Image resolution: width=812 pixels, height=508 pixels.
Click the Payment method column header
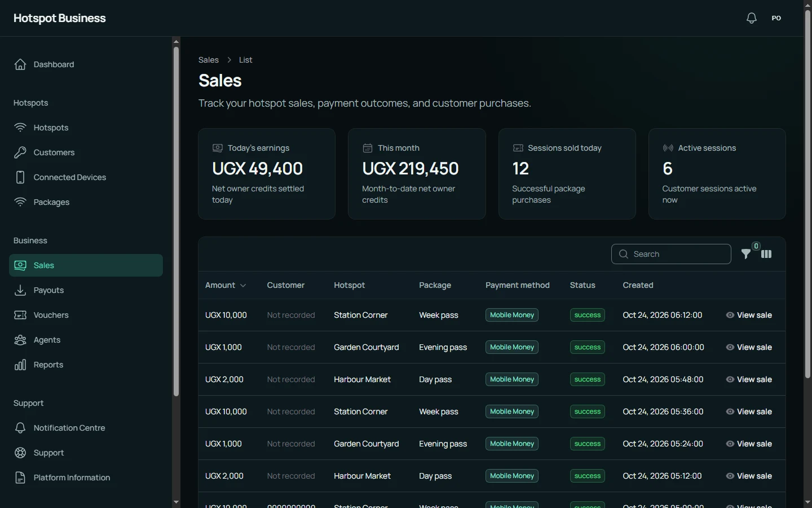[x=518, y=285]
